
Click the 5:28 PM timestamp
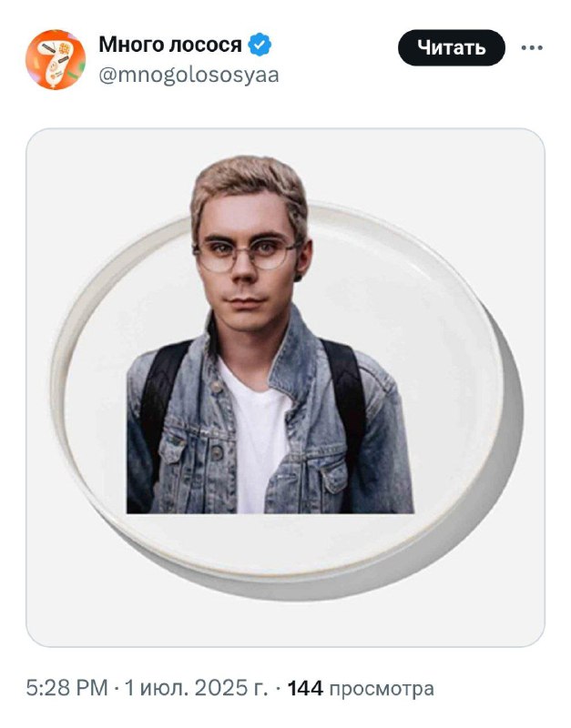(66, 688)
